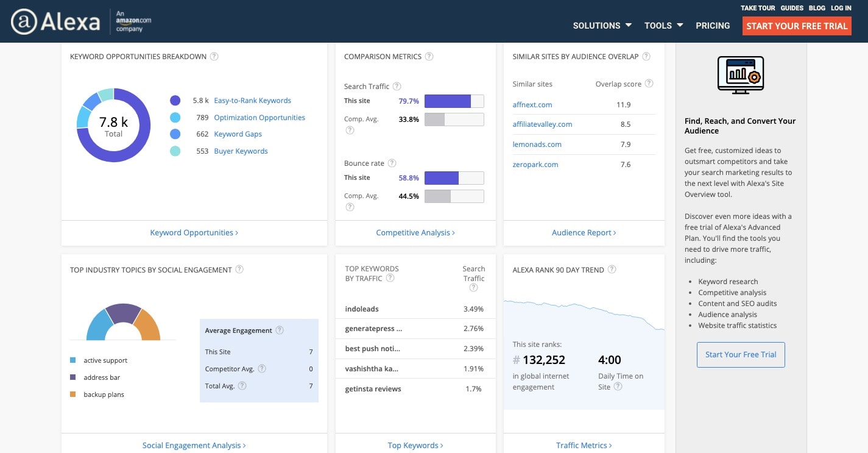This screenshot has width=868, height=453.
Task: Visit similar site zeropark.com
Action: tap(535, 165)
